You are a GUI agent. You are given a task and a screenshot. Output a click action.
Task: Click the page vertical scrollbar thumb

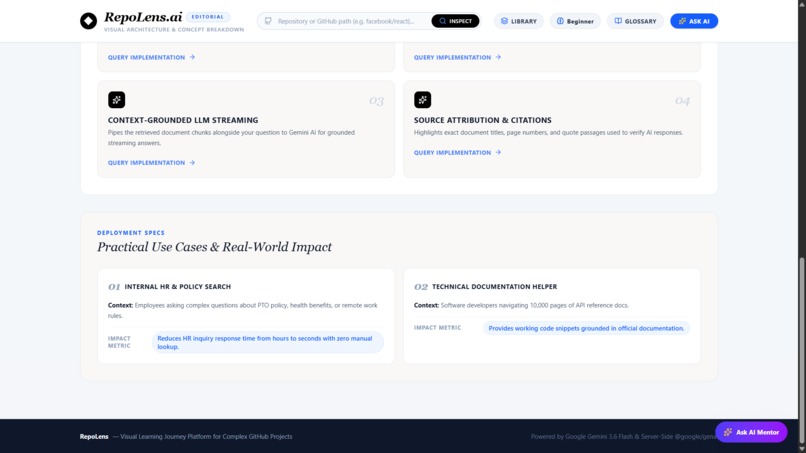(x=802, y=350)
